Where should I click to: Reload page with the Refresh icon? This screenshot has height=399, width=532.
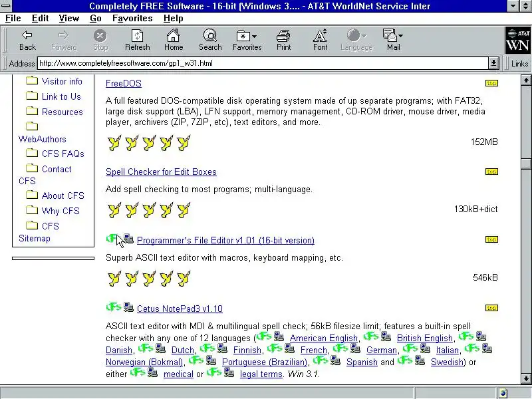click(x=137, y=40)
